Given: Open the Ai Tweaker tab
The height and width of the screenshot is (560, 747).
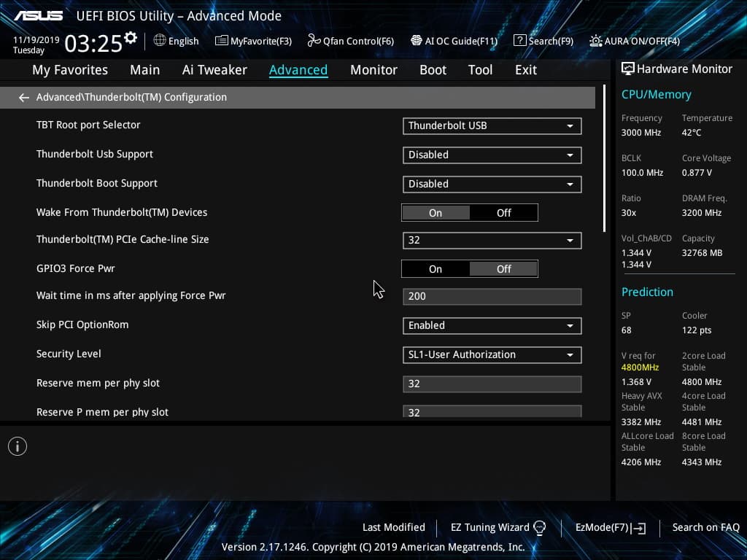Looking at the screenshot, I should point(214,70).
